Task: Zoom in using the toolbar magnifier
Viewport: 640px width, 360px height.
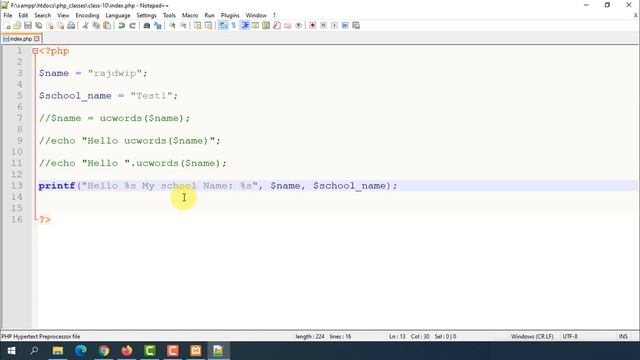Action: (172, 25)
